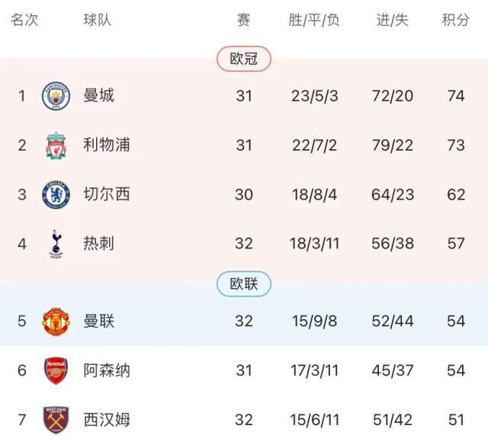
Task: Open team name 利物浦
Action: (107, 146)
